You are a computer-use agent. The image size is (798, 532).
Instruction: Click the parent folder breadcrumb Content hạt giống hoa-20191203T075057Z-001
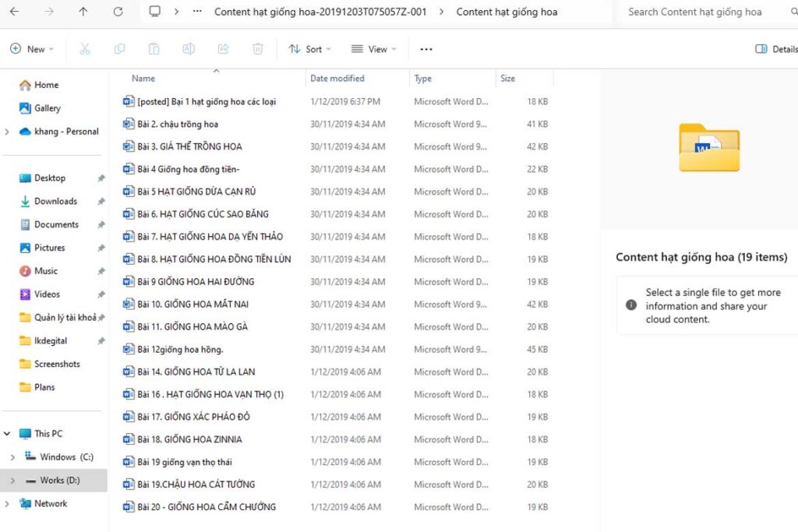pyautogui.click(x=320, y=12)
